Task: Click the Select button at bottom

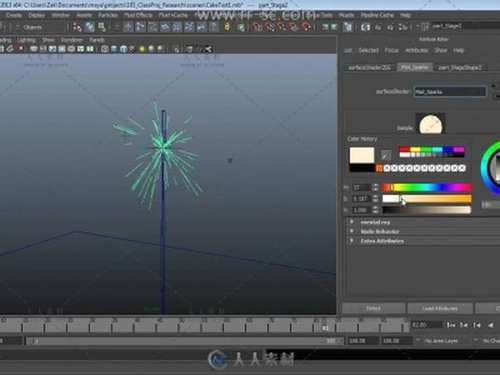Action: point(373,308)
